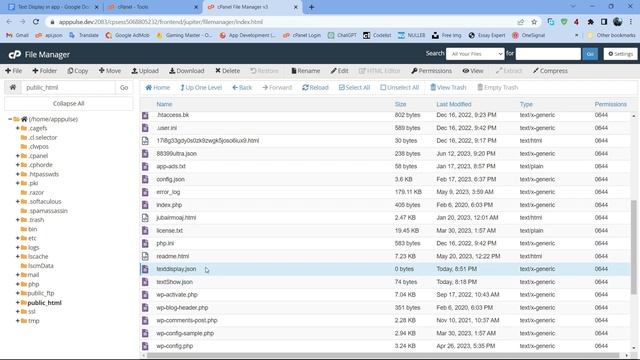640x360 pixels.
Task: Open View Trash
Action: [448, 87]
